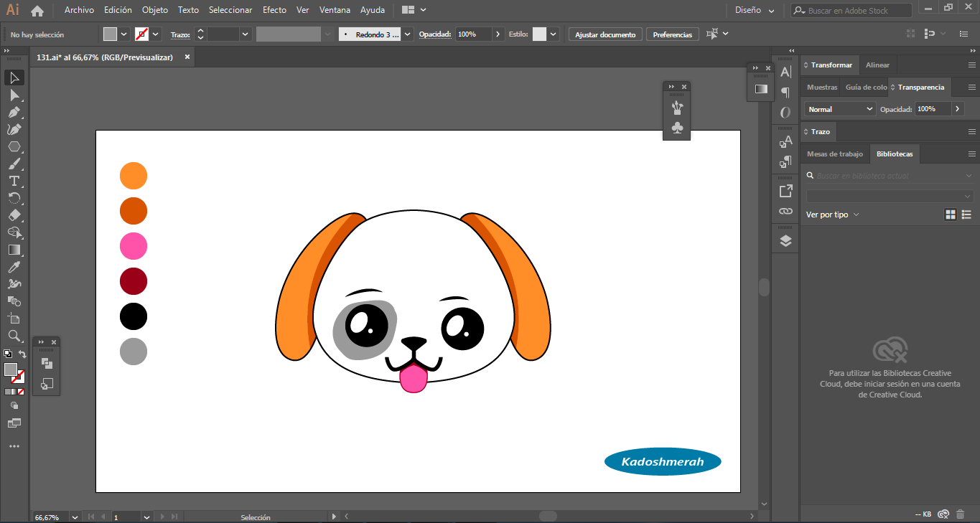The height and width of the screenshot is (523, 980).
Task: Select the Eraser tool
Action: (x=14, y=215)
